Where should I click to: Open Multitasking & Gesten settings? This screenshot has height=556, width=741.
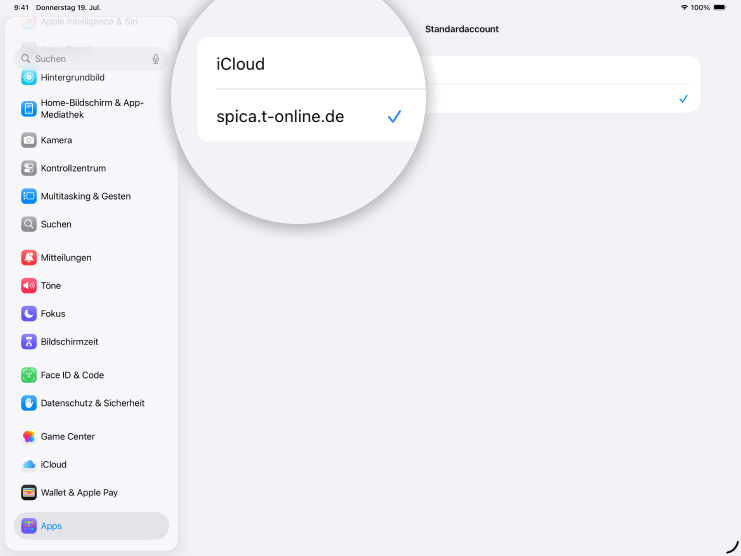click(86, 196)
